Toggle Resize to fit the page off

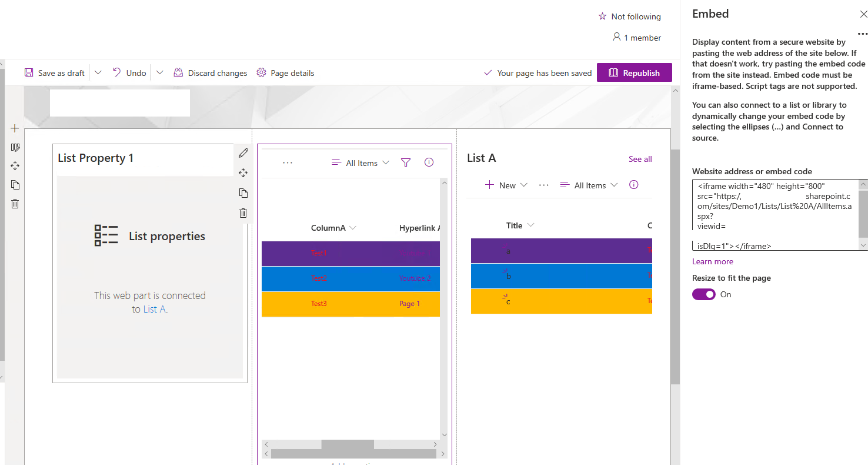[704, 294]
